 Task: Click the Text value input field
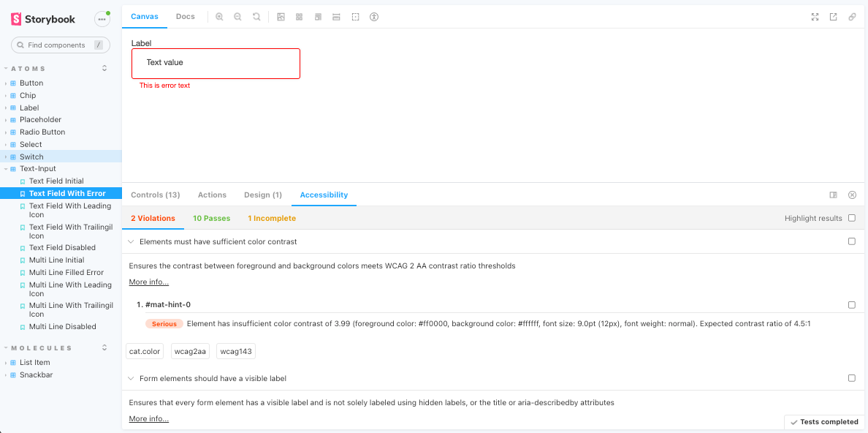(x=216, y=63)
